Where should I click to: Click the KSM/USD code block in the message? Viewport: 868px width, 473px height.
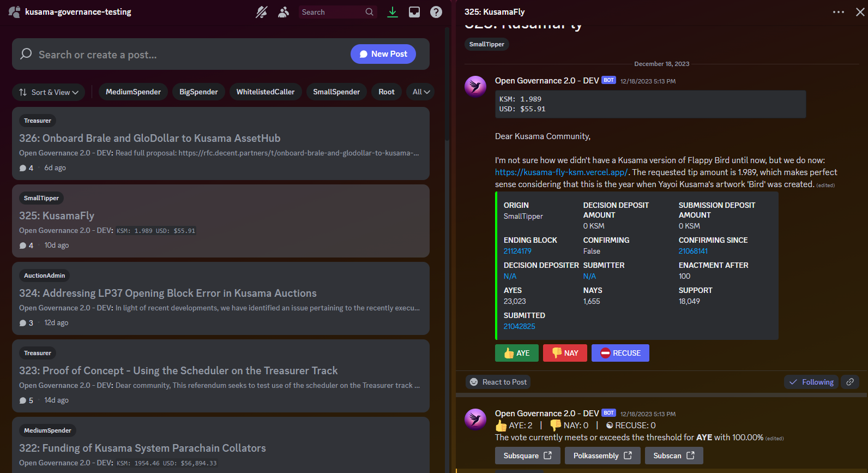[x=650, y=104]
